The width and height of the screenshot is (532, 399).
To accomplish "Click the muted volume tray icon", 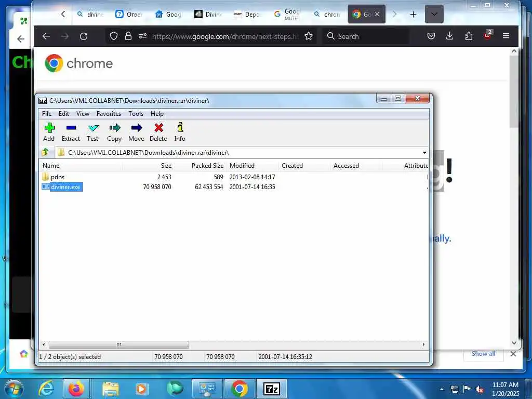I will click(x=480, y=389).
